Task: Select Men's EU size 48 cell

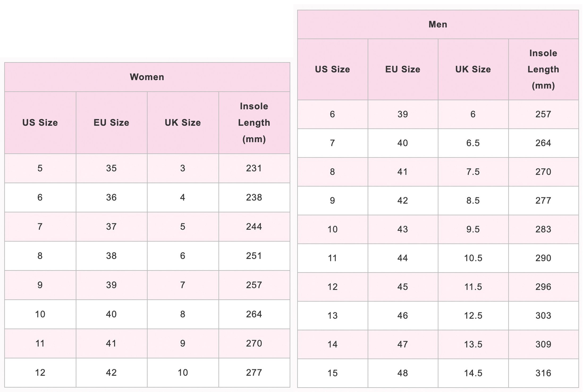Action: tap(403, 373)
